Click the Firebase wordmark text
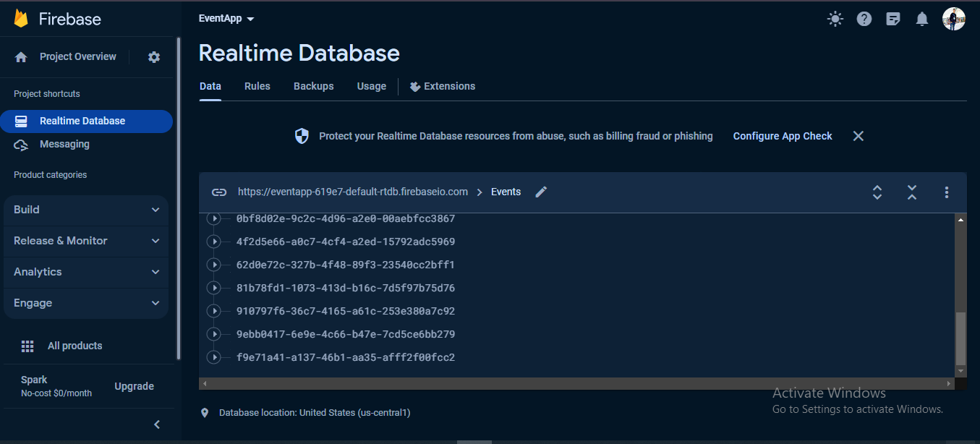 coord(69,20)
